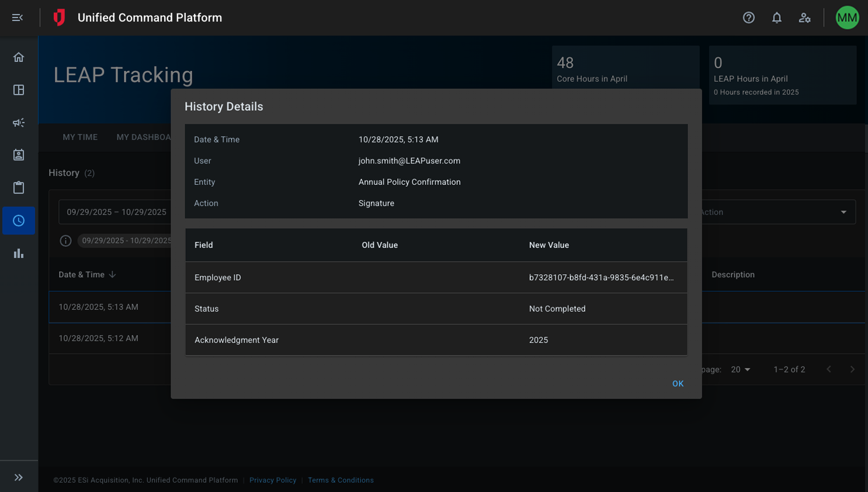This screenshot has width=868, height=492.
Task: Open the Home sidebar icon
Action: [x=19, y=57]
